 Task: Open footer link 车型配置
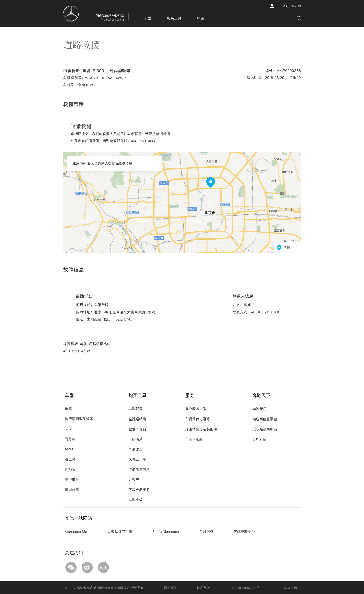[135, 409]
